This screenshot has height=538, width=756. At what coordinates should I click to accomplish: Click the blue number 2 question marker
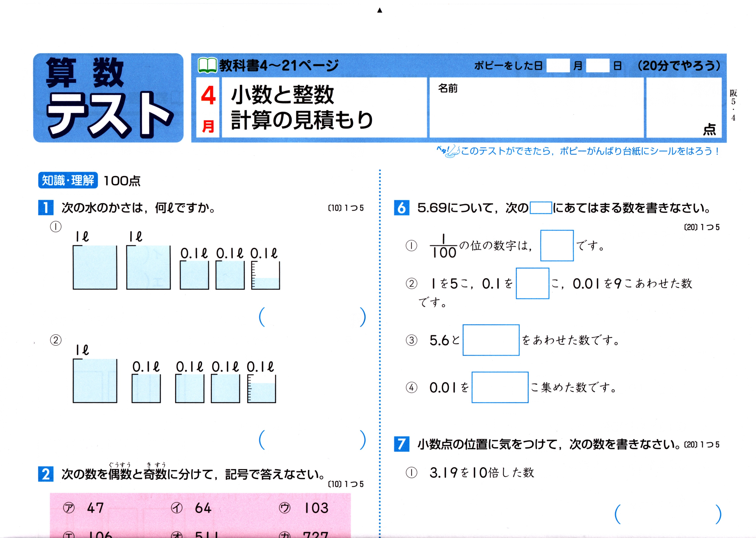click(x=46, y=474)
